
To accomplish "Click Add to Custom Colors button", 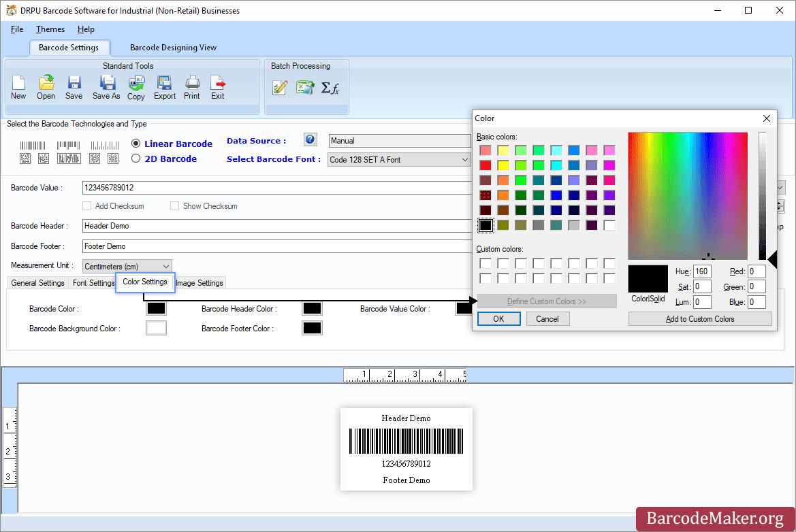I will (x=700, y=318).
